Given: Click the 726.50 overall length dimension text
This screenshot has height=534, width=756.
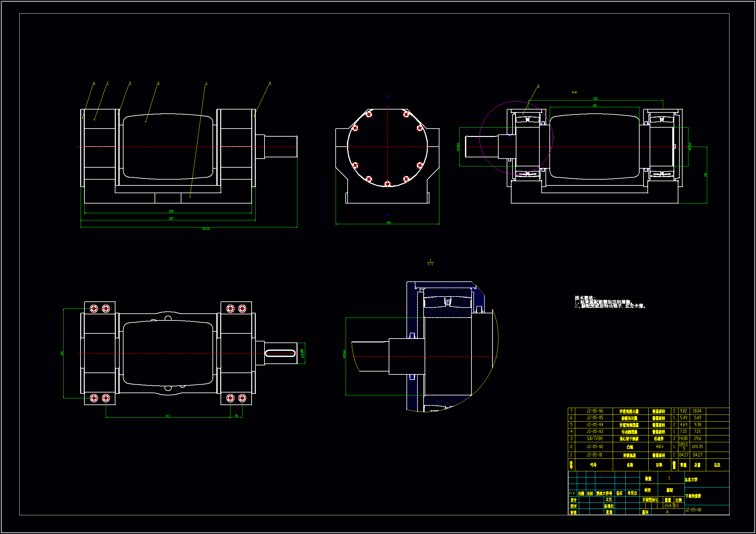Looking at the screenshot, I should (206, 229).
